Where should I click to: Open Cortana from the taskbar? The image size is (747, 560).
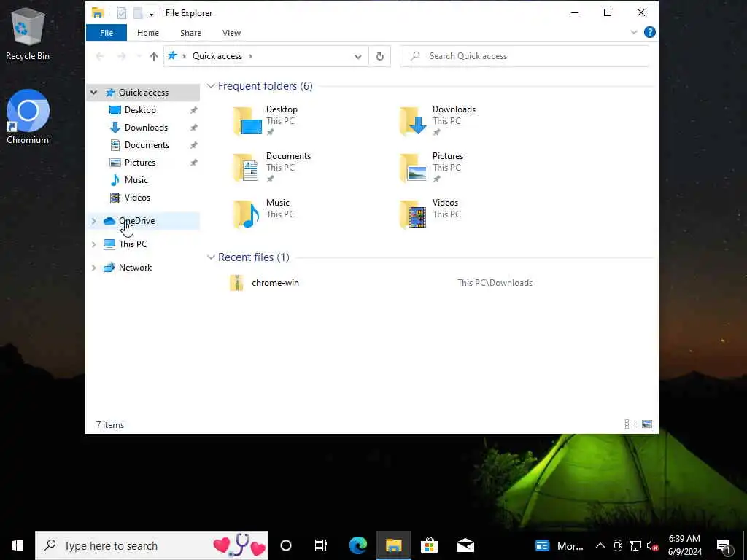(286, 545)
